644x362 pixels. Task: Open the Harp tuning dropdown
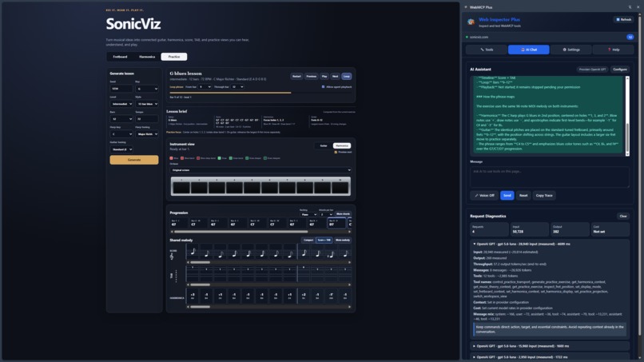(147, 134)
